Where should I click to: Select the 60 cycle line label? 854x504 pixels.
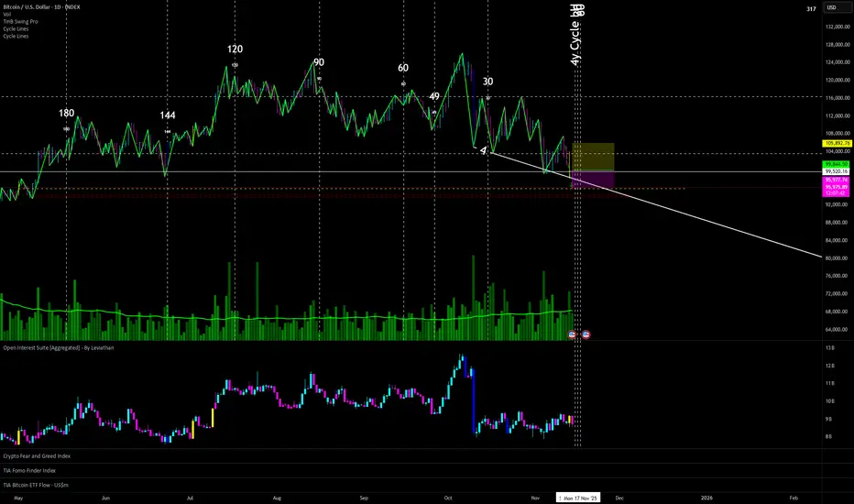[403, 68]
